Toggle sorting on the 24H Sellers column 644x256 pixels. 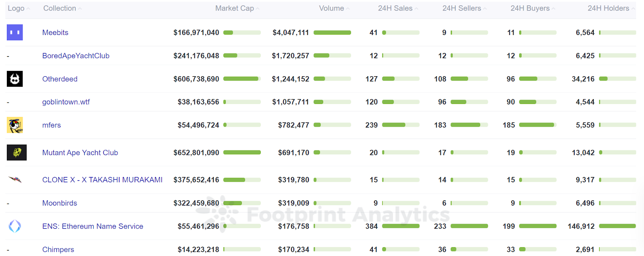pos(461,8)
